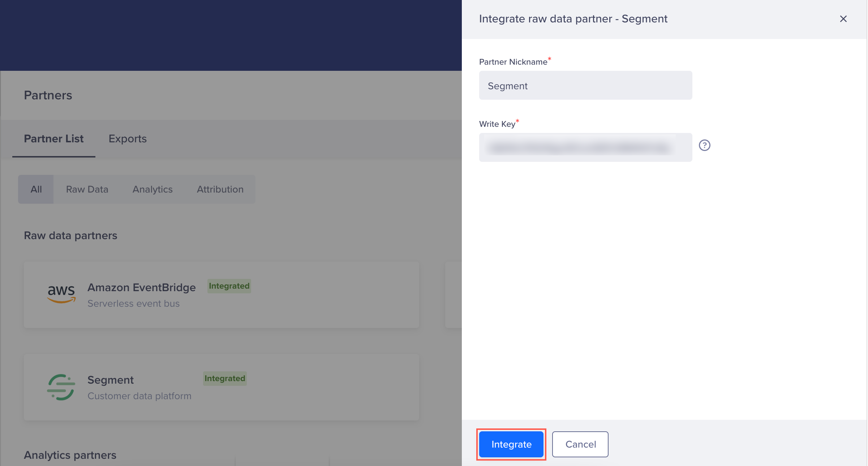Toggle the Partner List tab view
Screen dimensions: 868x466
click(x=53, y=138)
